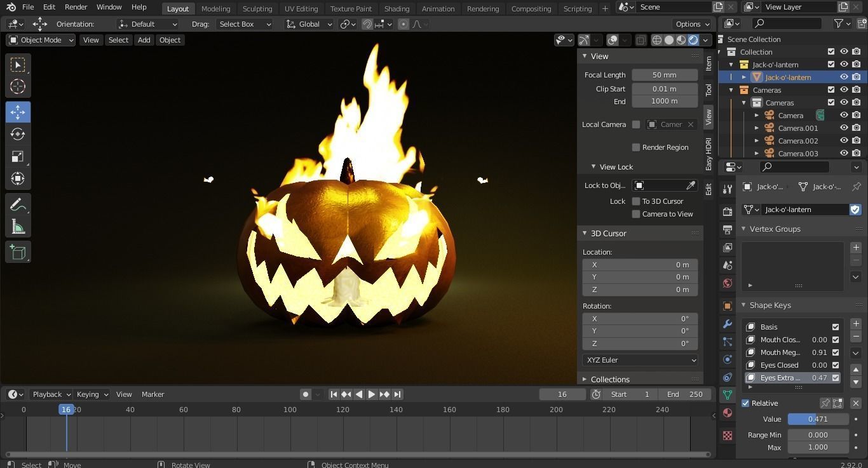Screen dimensions: 868x468
Task: Select the Rotate tool
Action: tap(18, 134)
